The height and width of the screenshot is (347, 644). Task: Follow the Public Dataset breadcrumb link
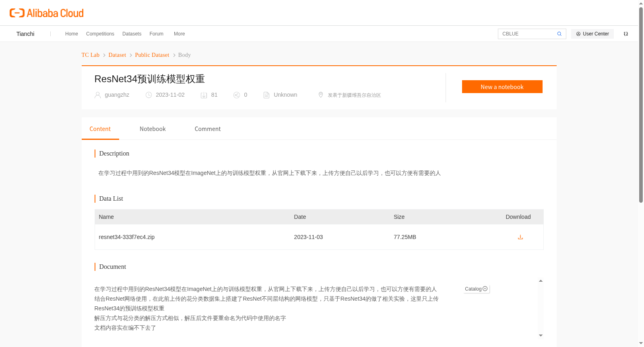click(x=152, y=55)
